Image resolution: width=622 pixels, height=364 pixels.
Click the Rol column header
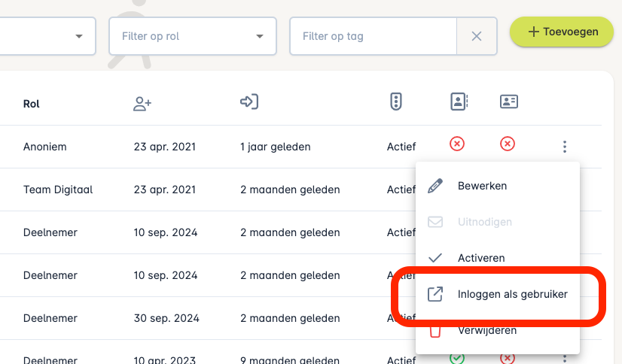pos(32,104)
